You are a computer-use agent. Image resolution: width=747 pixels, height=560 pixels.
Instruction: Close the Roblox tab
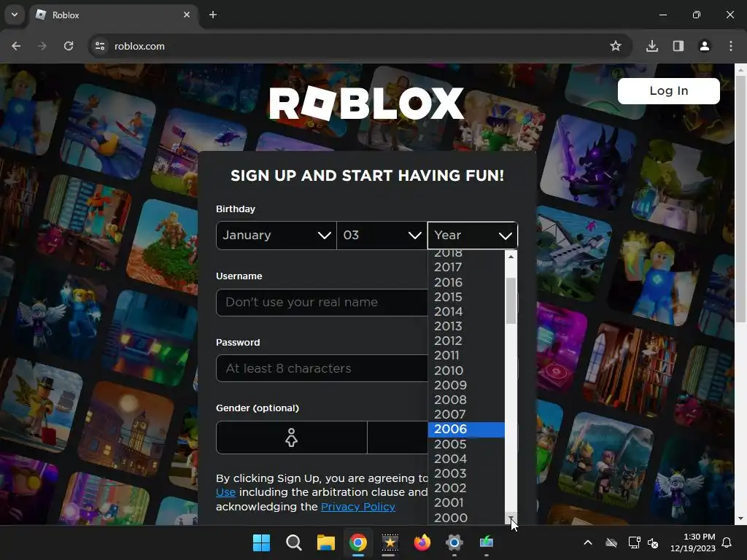coord(186,15)
